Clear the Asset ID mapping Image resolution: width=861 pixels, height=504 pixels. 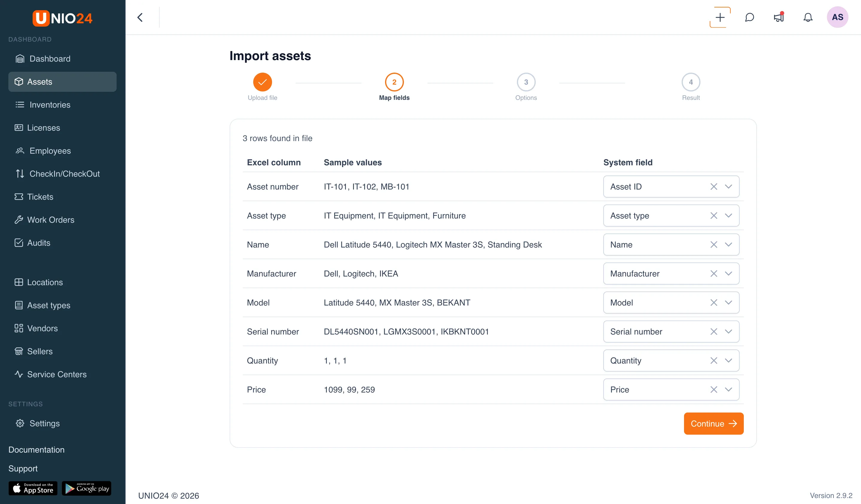pyautogui.click(x=713, y=187)
